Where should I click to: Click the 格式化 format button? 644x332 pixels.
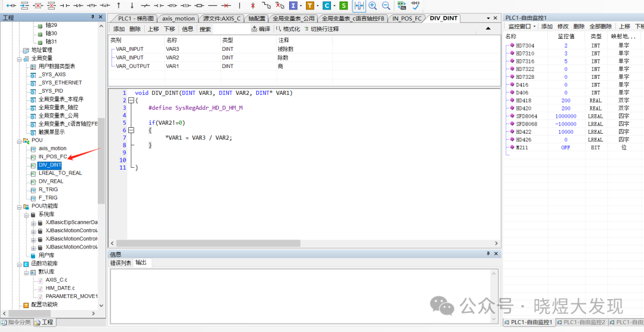(287, 29)
